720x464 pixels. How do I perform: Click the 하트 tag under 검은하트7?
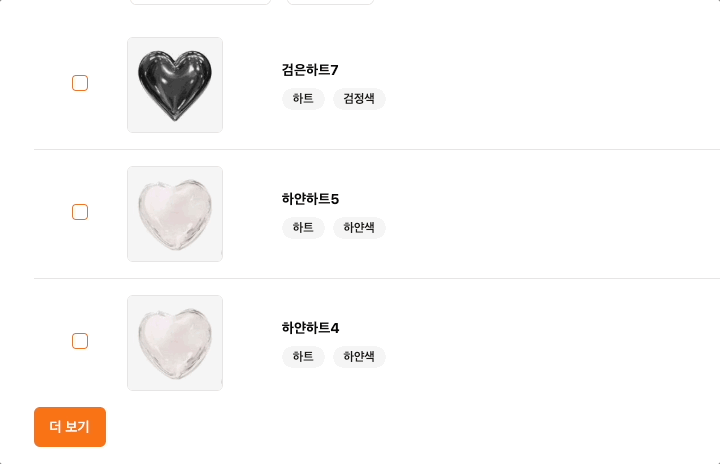point(303,99)
